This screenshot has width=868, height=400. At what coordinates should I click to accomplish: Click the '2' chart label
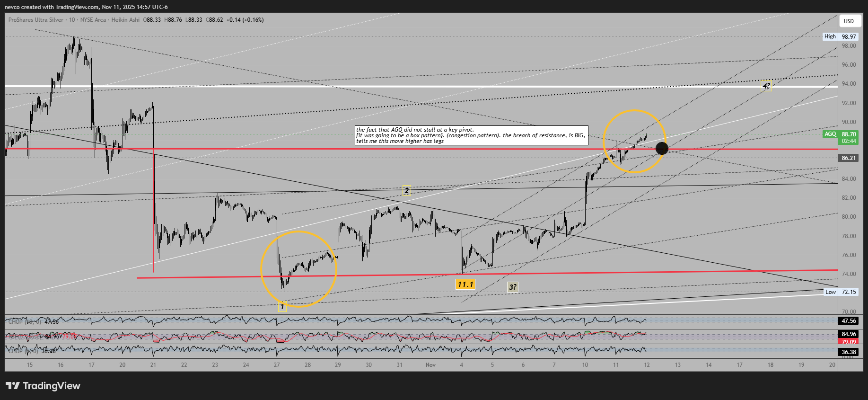pyautogui.click(x=407, y=191)
